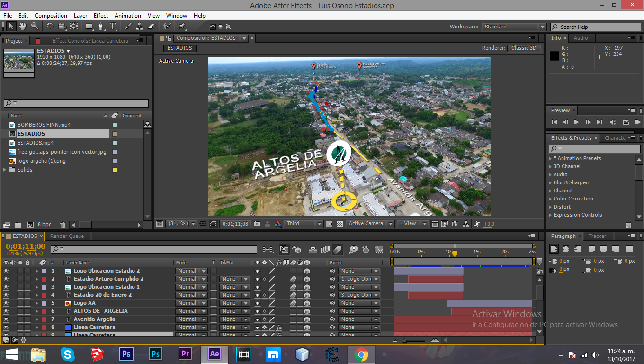The height and width of the screenshot is (364, 644).
Task: Hide the Estadio Arturo Cumplido 2 layer
Action: coord(6,279)
